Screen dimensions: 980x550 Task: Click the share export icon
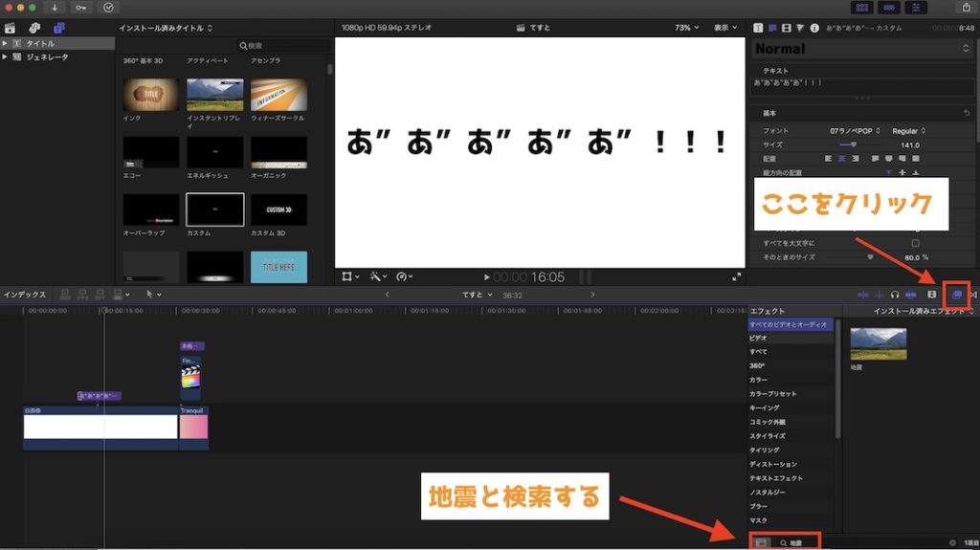(x=966, y=8)
